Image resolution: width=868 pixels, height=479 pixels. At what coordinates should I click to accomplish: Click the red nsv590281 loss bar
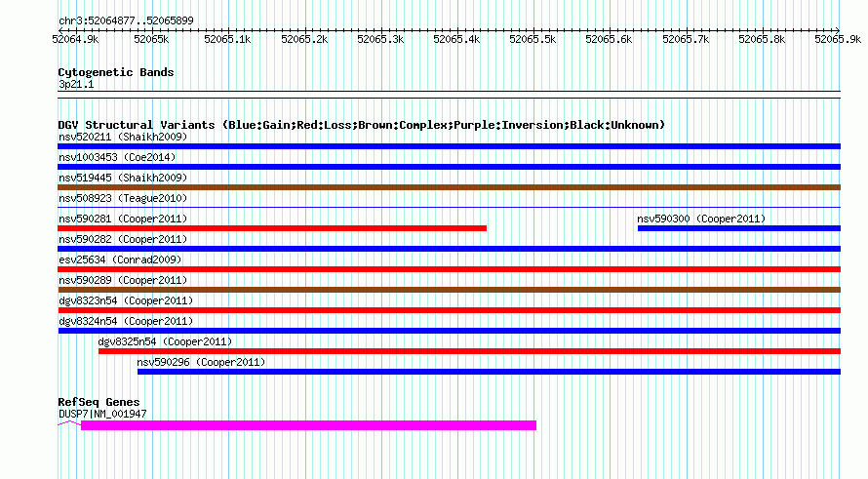click(272, 228)
